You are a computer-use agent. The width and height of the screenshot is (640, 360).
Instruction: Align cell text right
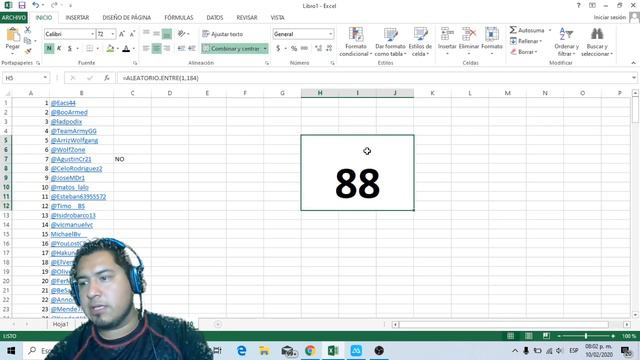tap(167, 49)
